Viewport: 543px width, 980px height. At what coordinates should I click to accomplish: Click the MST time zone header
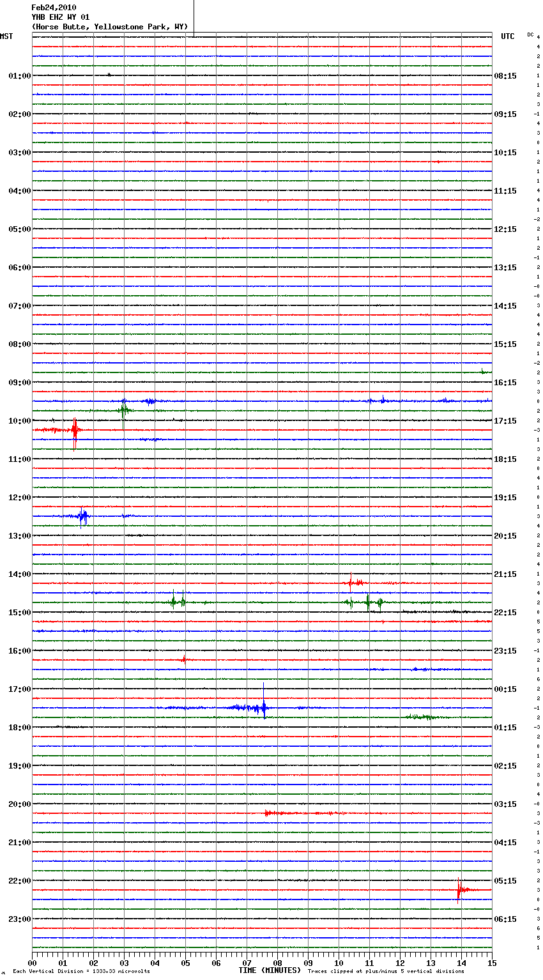click(x=6, y=36)
